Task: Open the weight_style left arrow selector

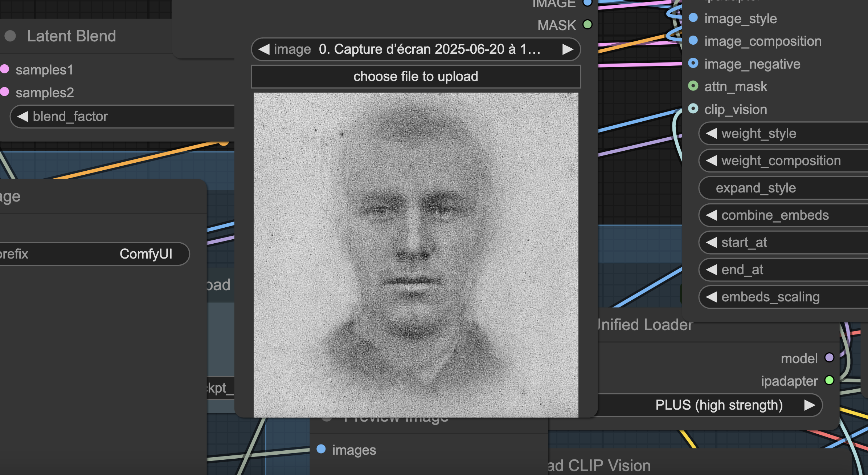Action: pyautogui.click(x=711, y=133)
